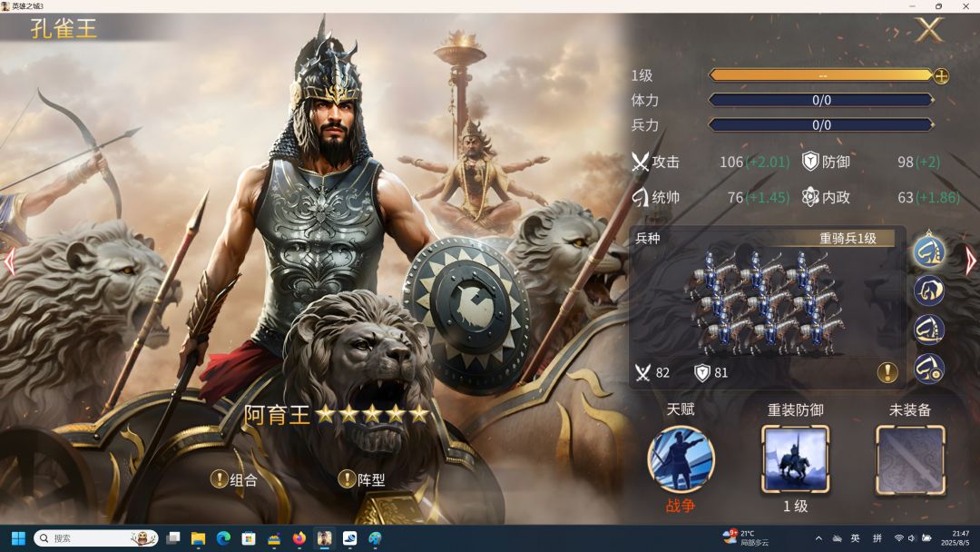Image resolution: width=980 pixels, height=552 pixels.
Task: Click the shield 防御 stat icon
Action: [x=810, y=162]
